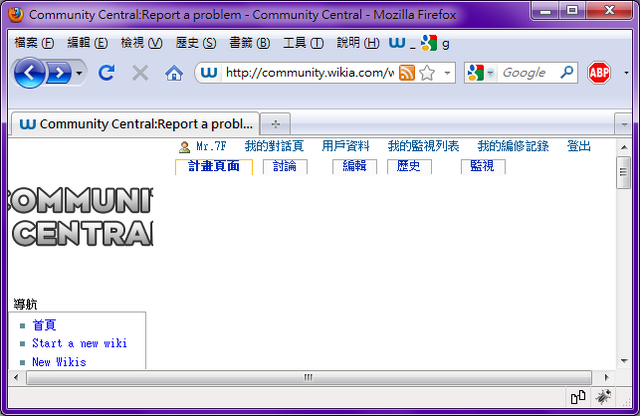Open the 說明 (H) menu

click(358, 42)
